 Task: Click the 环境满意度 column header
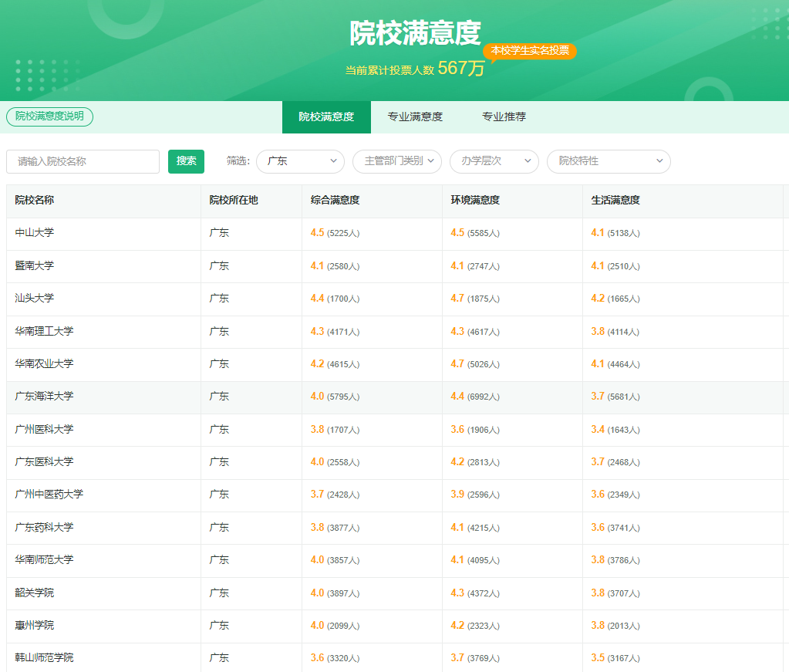(x=475, y=201)
